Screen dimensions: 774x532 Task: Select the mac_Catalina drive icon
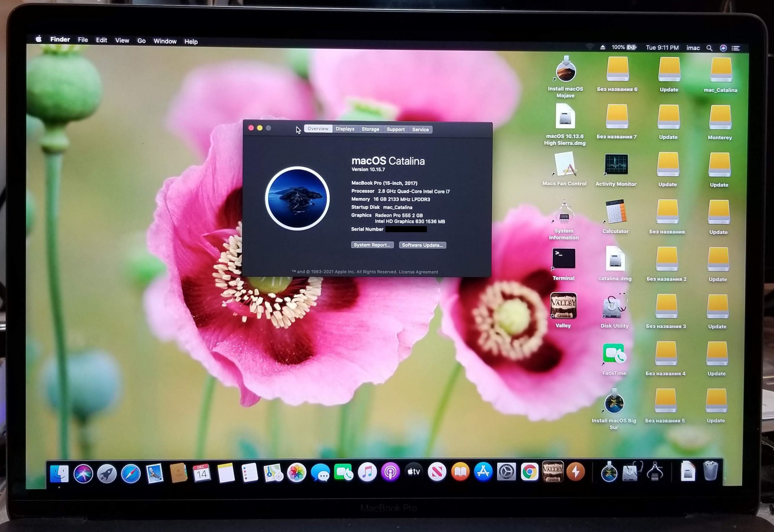point(721,70)
